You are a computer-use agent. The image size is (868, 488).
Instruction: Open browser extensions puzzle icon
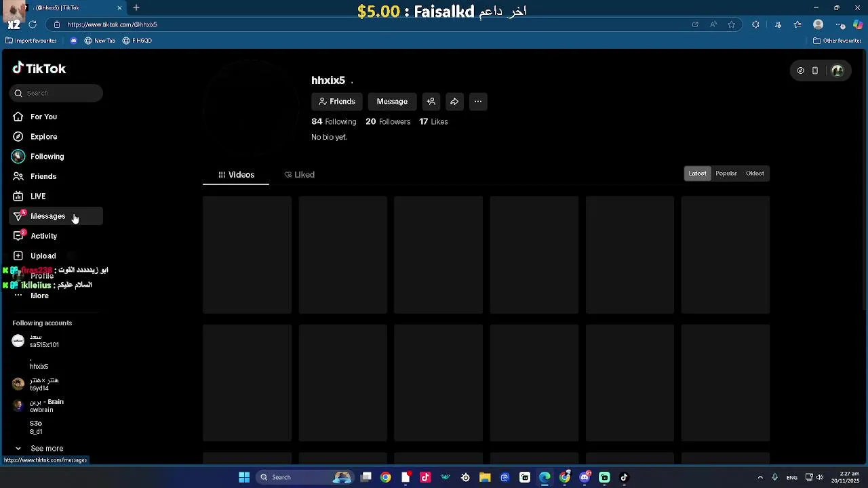tap(756, 24)
